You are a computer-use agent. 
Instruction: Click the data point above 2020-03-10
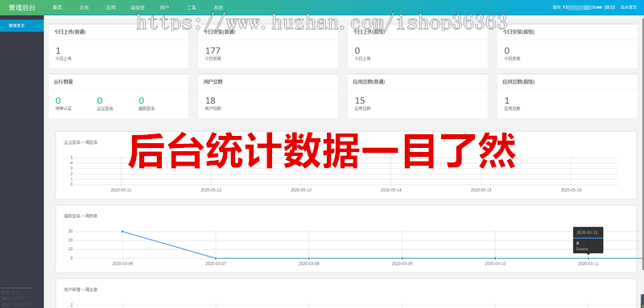(495, 258)
